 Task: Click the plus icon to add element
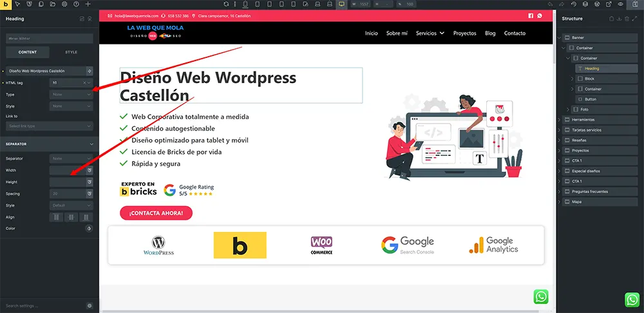coord(88,5)
